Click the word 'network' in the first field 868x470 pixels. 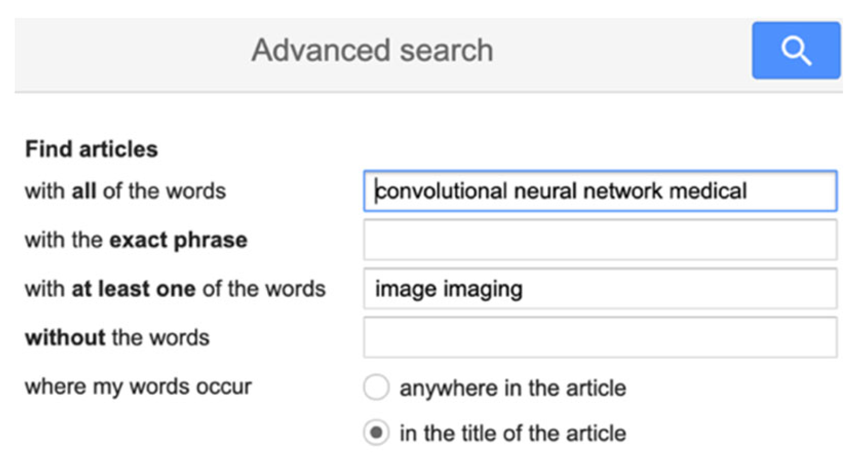622,191
